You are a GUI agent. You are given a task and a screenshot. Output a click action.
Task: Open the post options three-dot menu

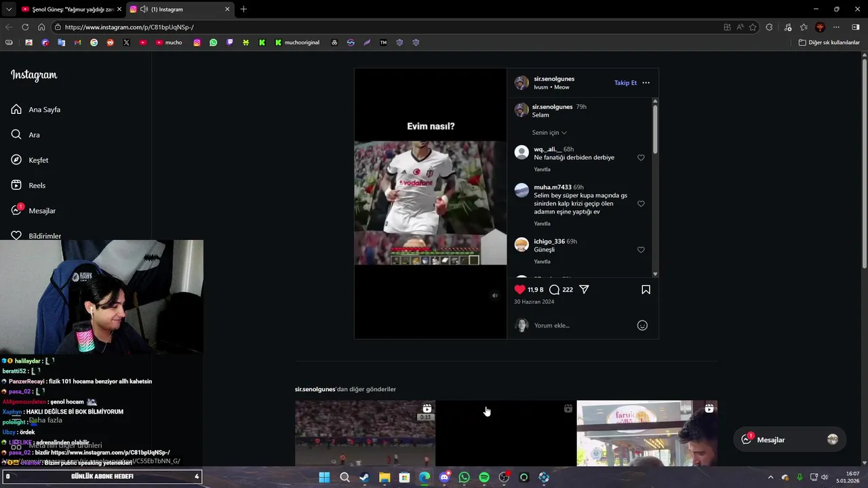click(x=646, y=83)
